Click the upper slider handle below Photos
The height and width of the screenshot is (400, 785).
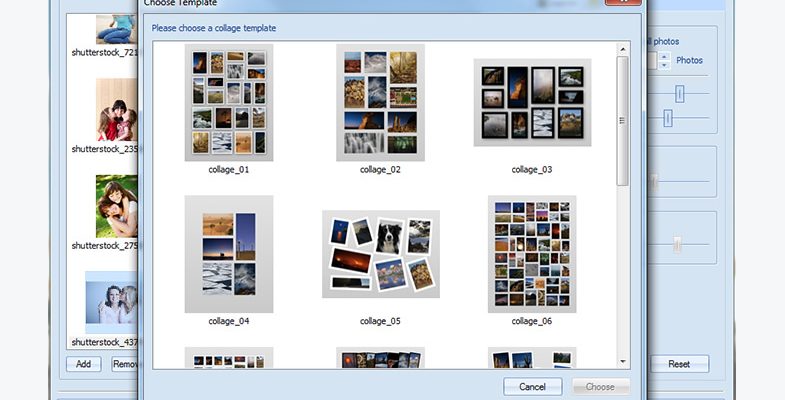point(679,94)
